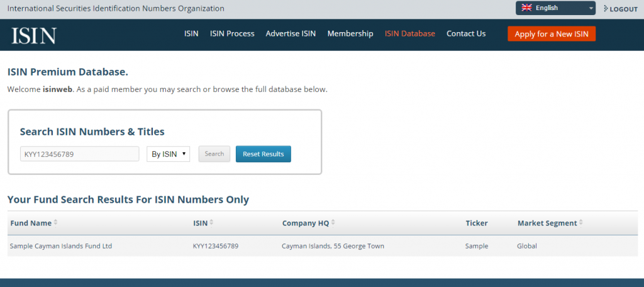
Task: Open Advertise ISIN menu item
Action: [291, 34]
